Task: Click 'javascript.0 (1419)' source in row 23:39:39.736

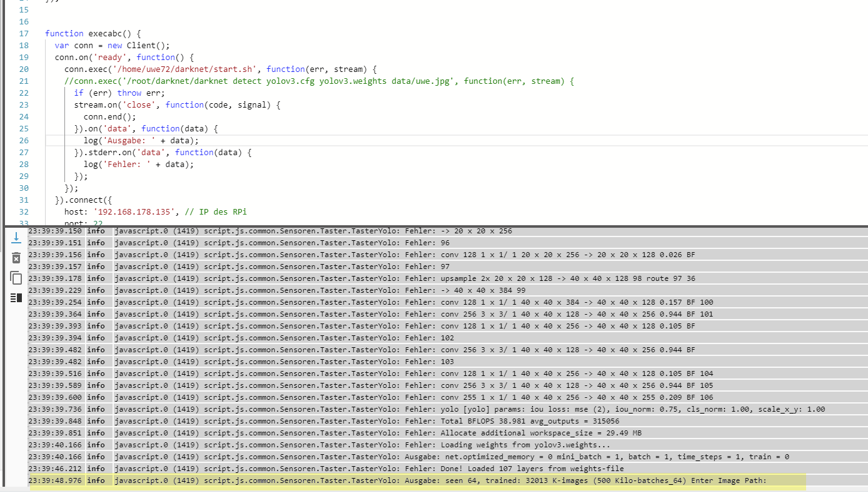Action: [156, 409]
